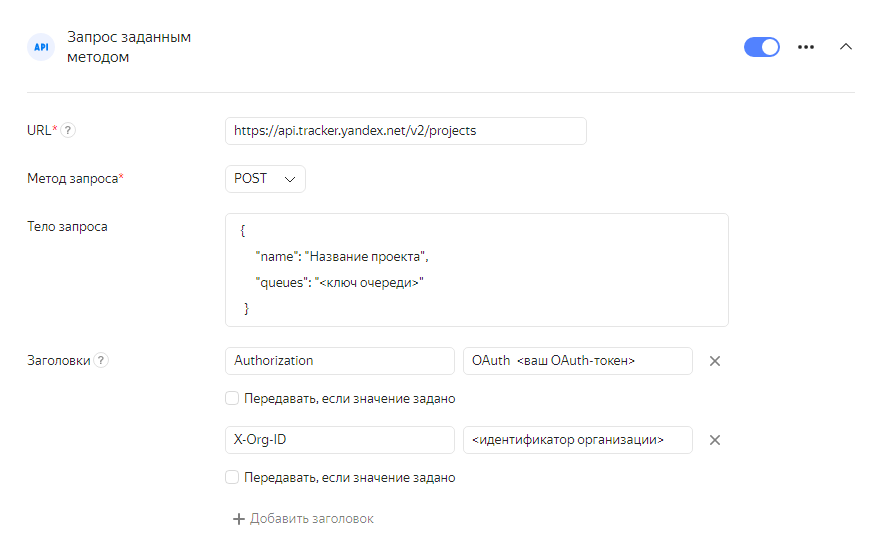Remove the Authorization header row
Screen dimensions: 882x548
point(715,361)
